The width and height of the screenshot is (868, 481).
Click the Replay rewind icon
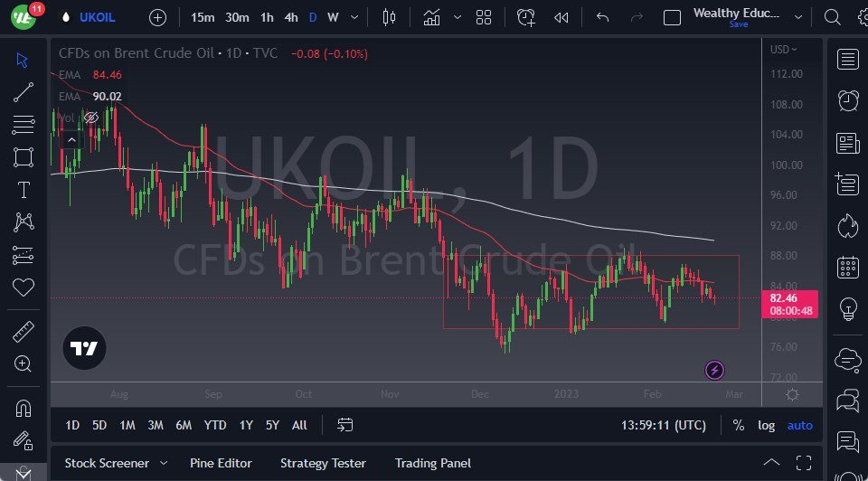coord(561,17)
